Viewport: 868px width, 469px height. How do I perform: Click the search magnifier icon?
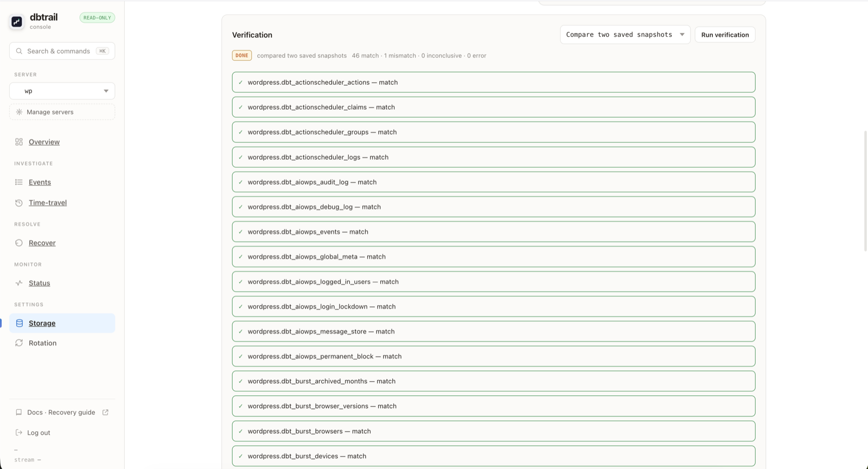[19, 51]
